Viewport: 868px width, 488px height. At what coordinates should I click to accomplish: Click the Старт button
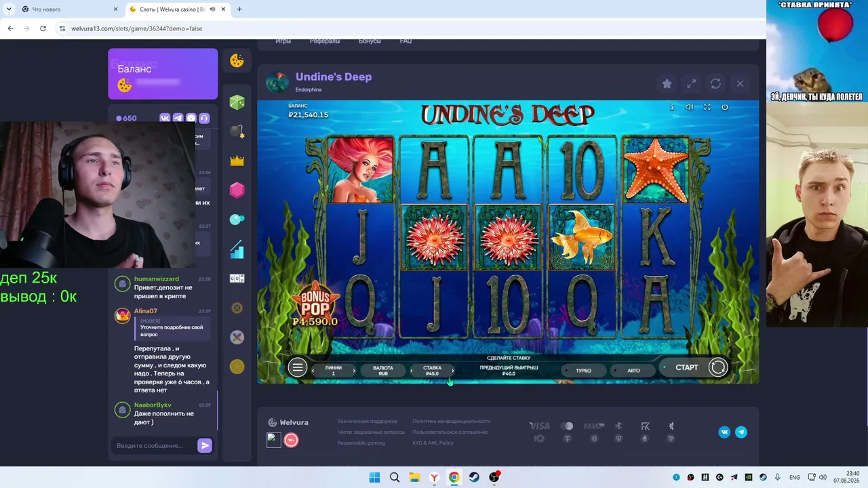[x=686, y=367]
